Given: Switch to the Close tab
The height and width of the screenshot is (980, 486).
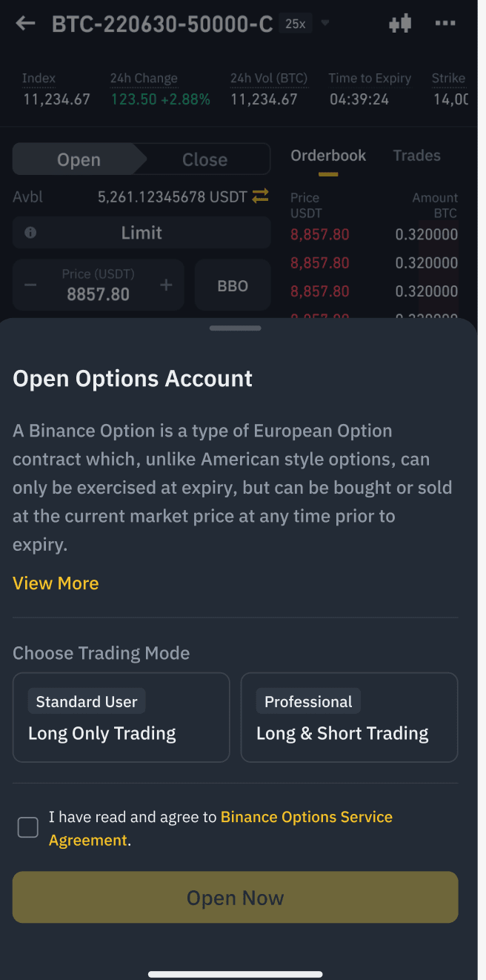Looking at the screenshot, I should tap(204, 159).
